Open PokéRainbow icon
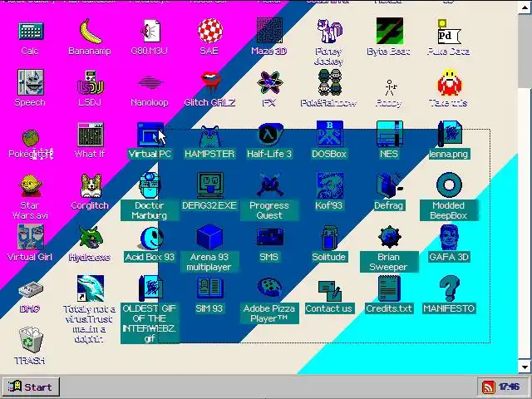This screenshot has width=532, height=399. [x=329, y=82]
